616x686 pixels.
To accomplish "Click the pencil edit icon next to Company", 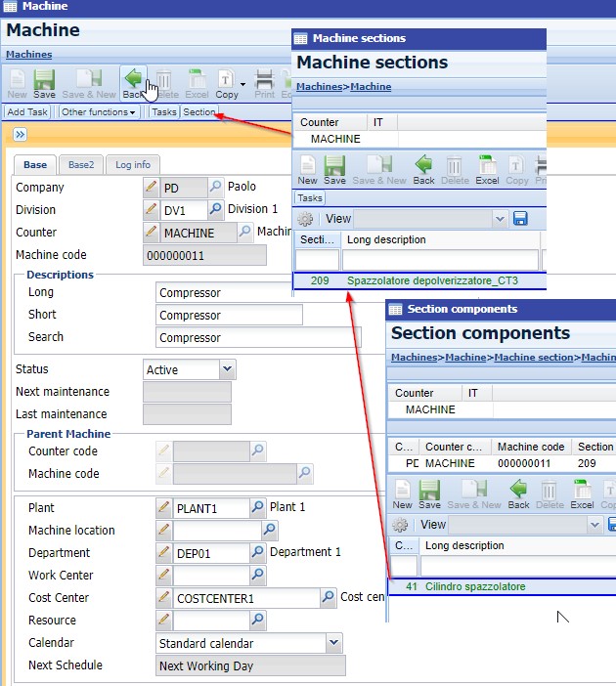I will [151, 188].
